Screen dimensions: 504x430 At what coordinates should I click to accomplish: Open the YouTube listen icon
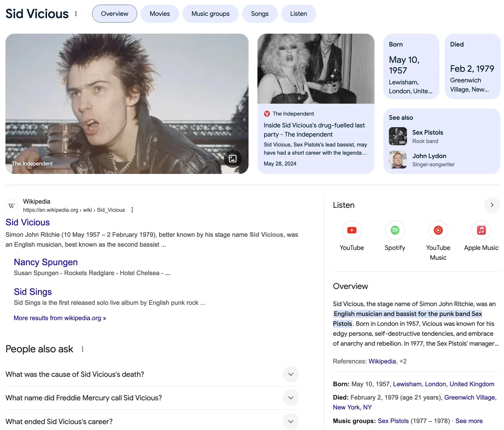tap(352, 230)
